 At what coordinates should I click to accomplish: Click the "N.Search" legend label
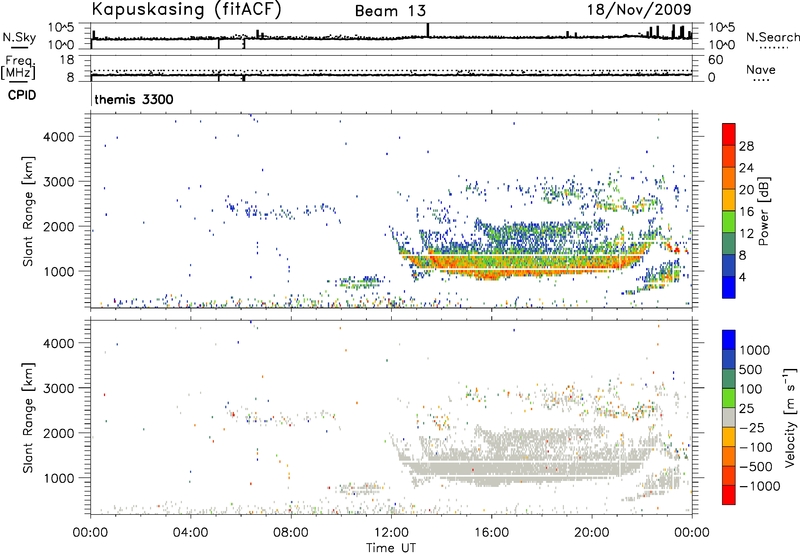(773, 37)
